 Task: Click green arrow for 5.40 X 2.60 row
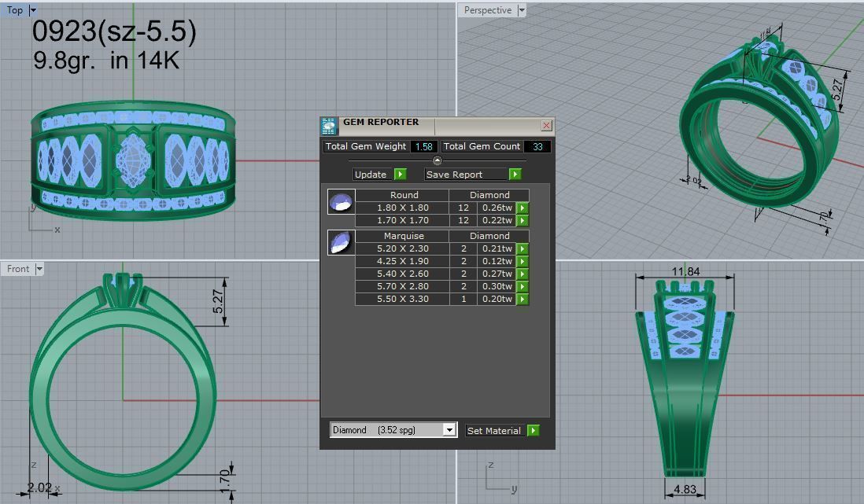(522, 274)
